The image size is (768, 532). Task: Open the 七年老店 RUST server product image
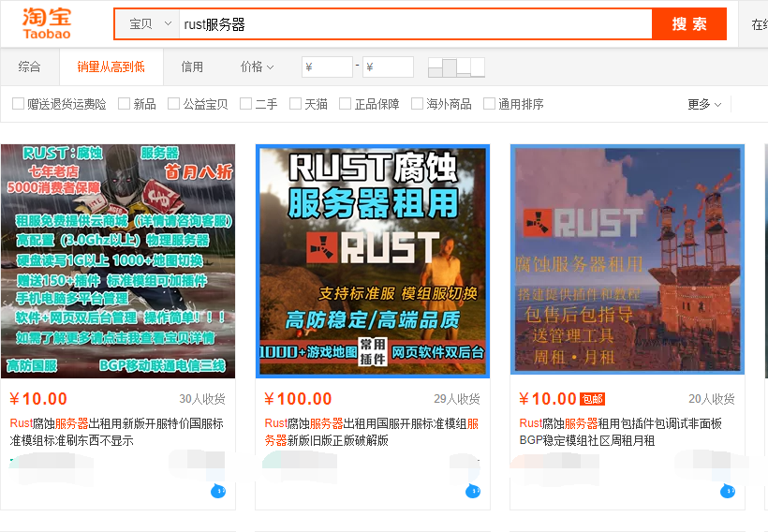(118, 261)
